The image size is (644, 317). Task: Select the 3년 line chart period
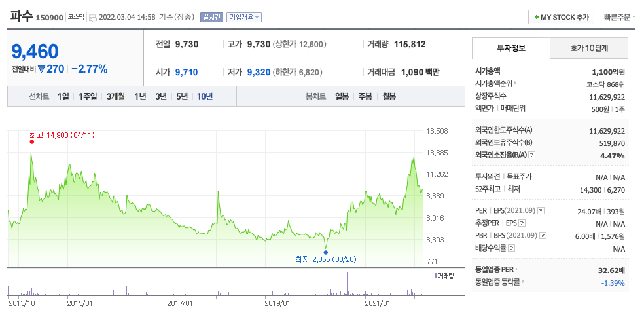tap(161, 97)
